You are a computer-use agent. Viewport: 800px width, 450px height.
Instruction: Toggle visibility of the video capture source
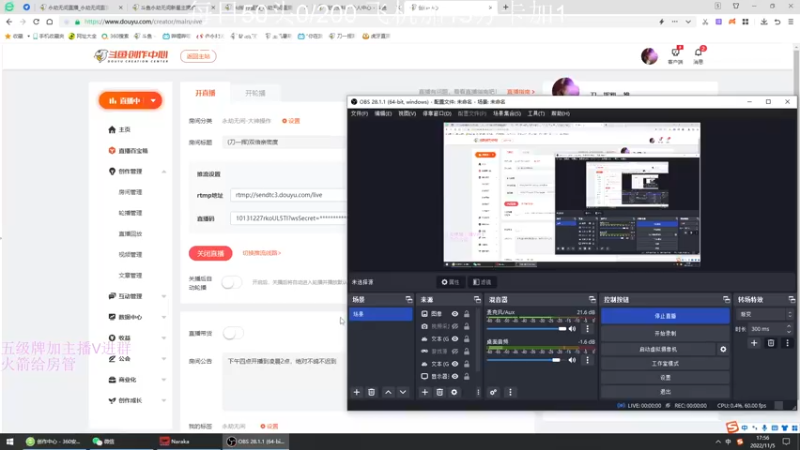[x=455, y=326]
